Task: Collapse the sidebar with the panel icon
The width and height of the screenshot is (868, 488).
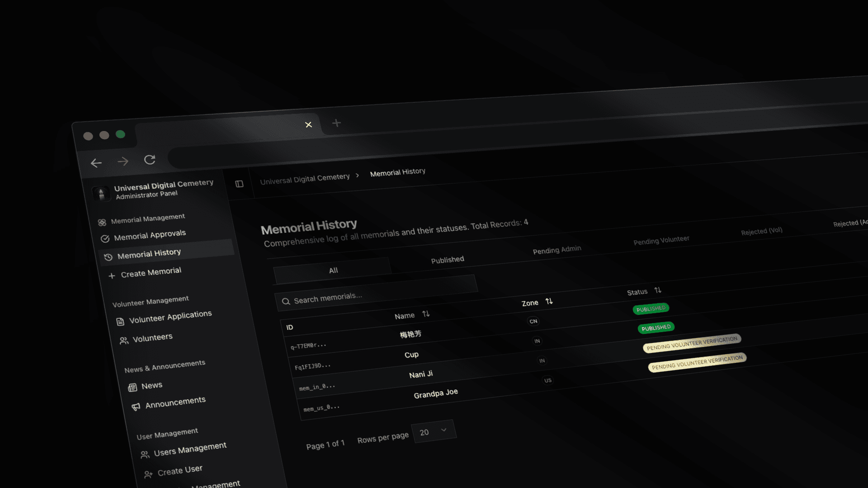Action: 239,184
